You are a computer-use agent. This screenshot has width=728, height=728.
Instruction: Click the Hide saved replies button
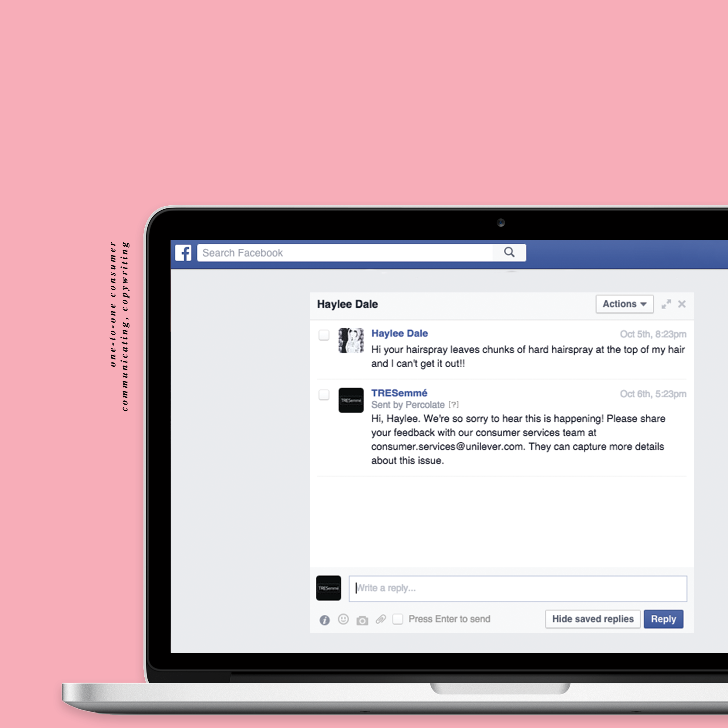point(593,619)
